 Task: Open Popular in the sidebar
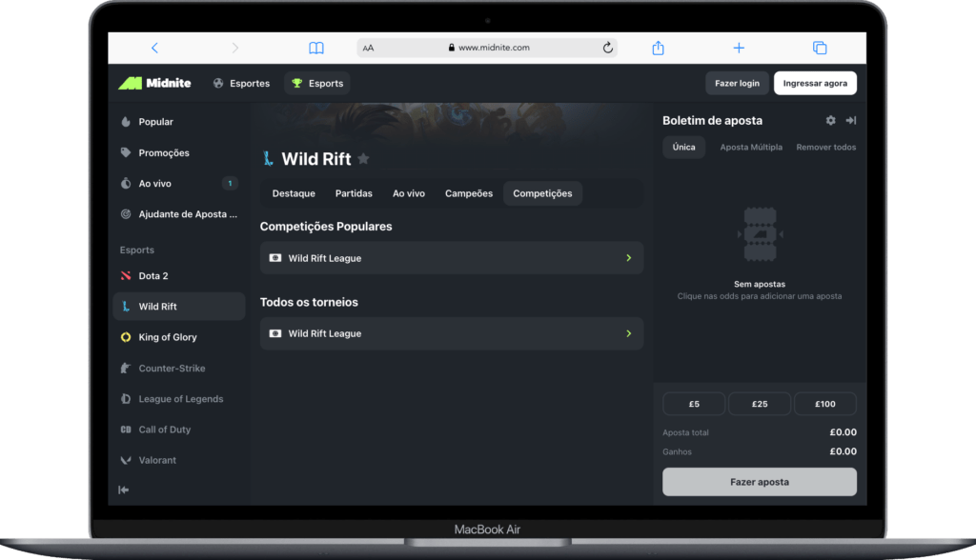click(179, 122)
